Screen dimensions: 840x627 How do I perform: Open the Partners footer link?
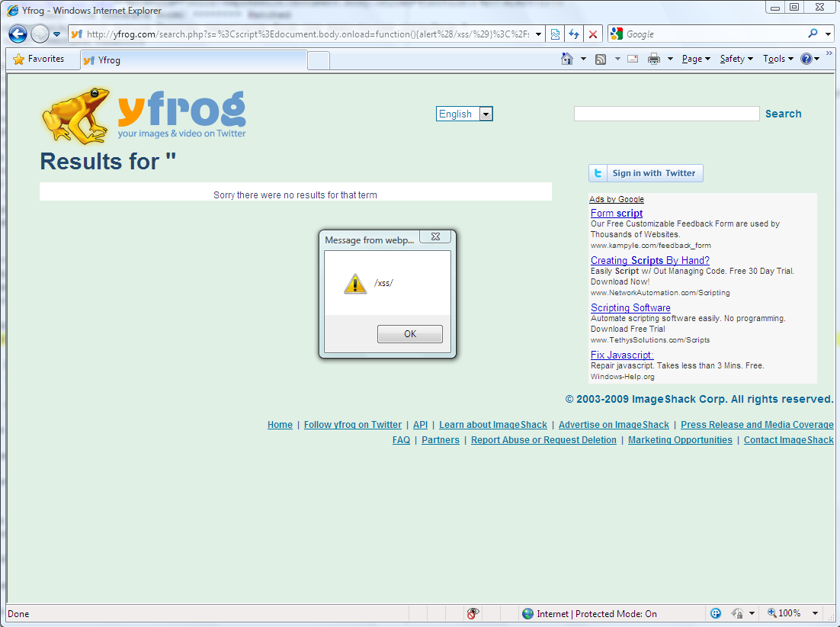pos(441,440)
